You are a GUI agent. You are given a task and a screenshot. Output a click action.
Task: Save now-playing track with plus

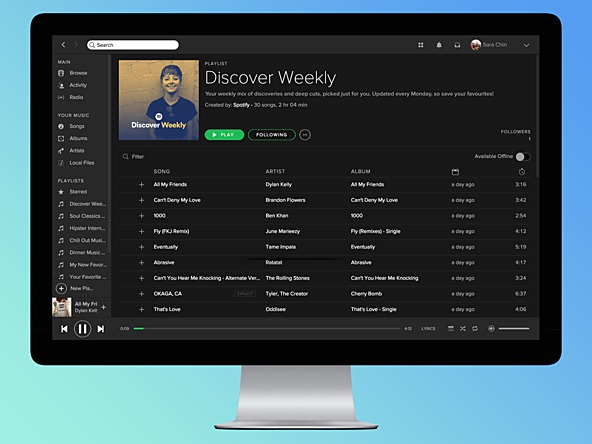click(x=103, y=307)
